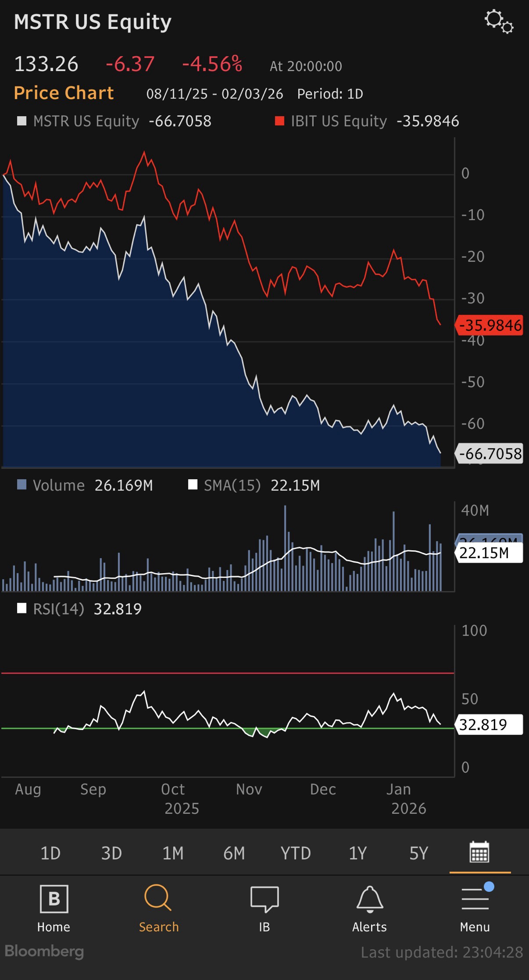Switch to the 1M range

click(x=173, y=853)
